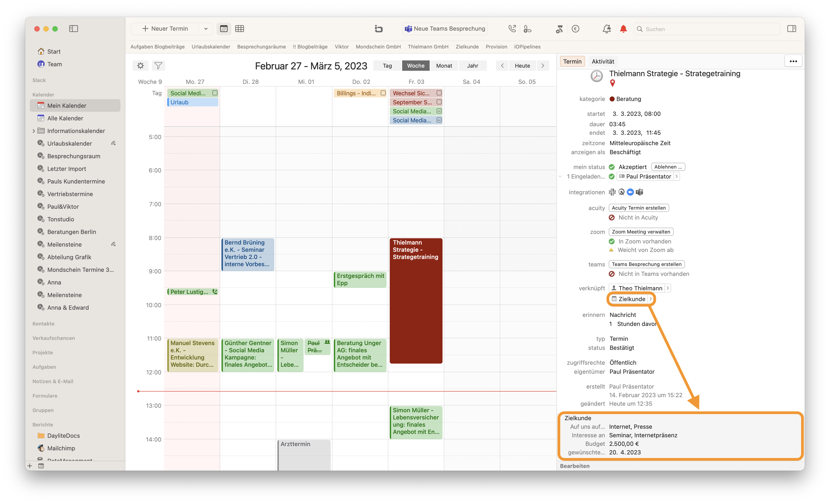The width and height of the screenshot is (830, 504).
Task: Toggle the green Akzeptiert status check
Action: [612, 167]
